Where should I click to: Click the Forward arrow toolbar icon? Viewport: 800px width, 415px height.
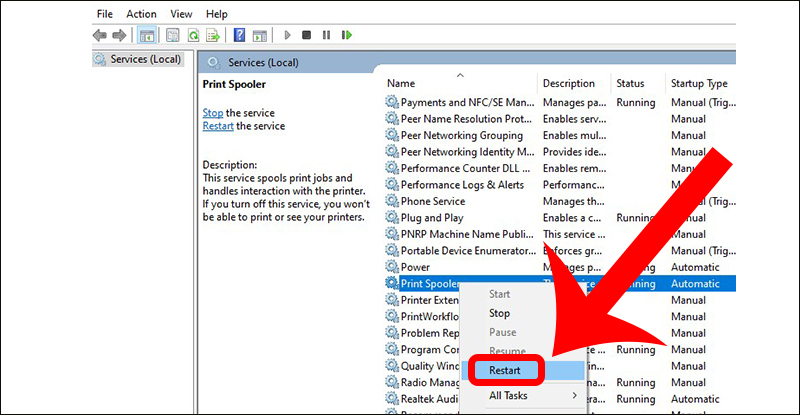click(x=119, y=35)
